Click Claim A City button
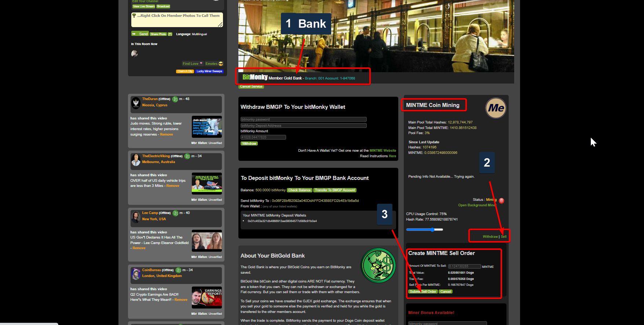 (x=185, y=71)
